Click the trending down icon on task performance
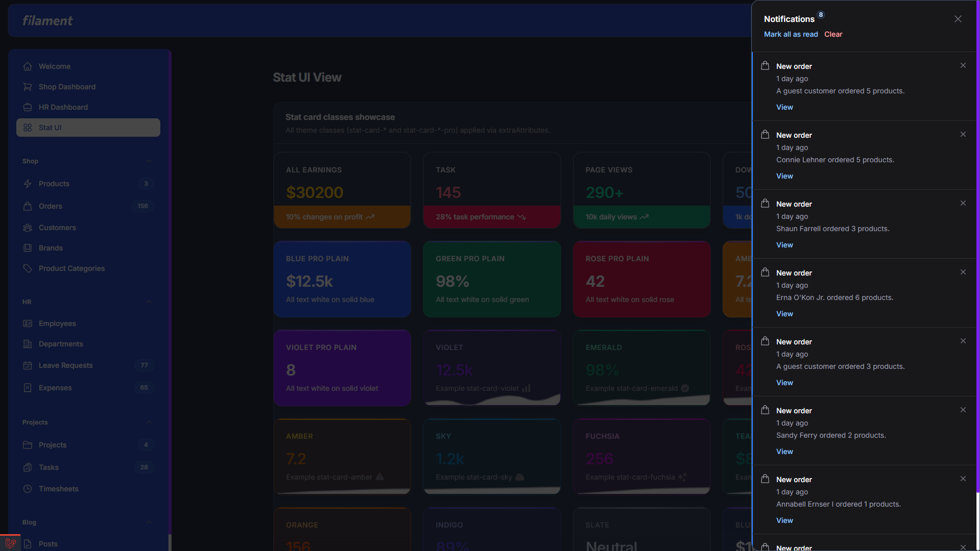 click(521, 217)
